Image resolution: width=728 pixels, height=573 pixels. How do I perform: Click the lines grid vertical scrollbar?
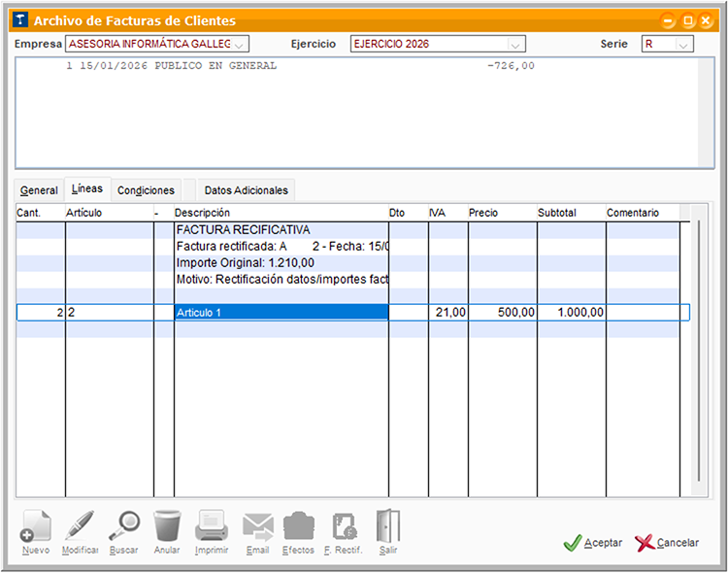[699, 351]
